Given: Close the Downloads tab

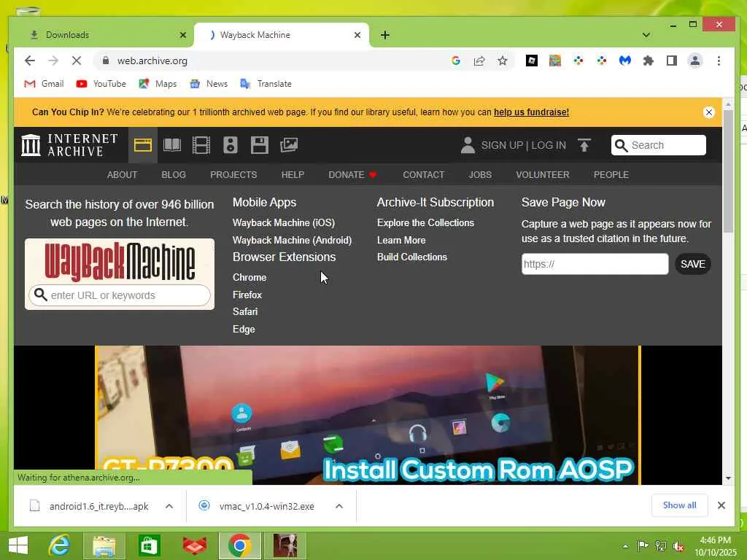Looking at the screenshot, I should [x=183, y=35].
